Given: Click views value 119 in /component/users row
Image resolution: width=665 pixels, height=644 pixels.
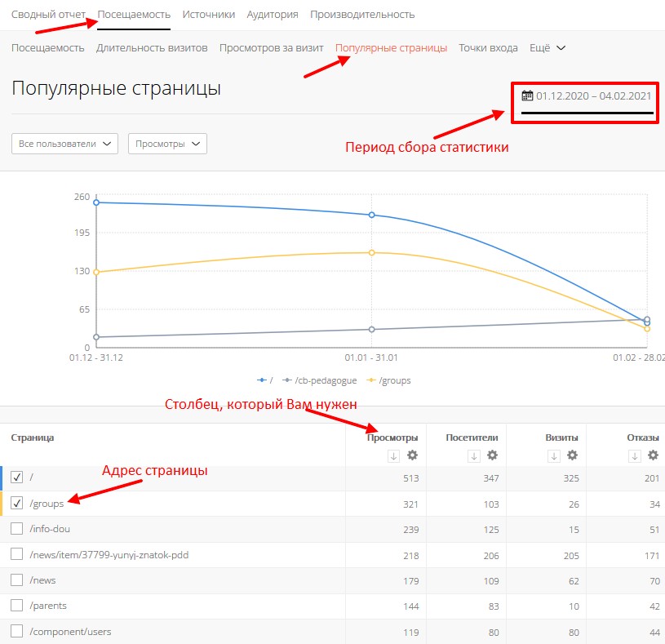Looking at the screenshot, I should point(411,633).
